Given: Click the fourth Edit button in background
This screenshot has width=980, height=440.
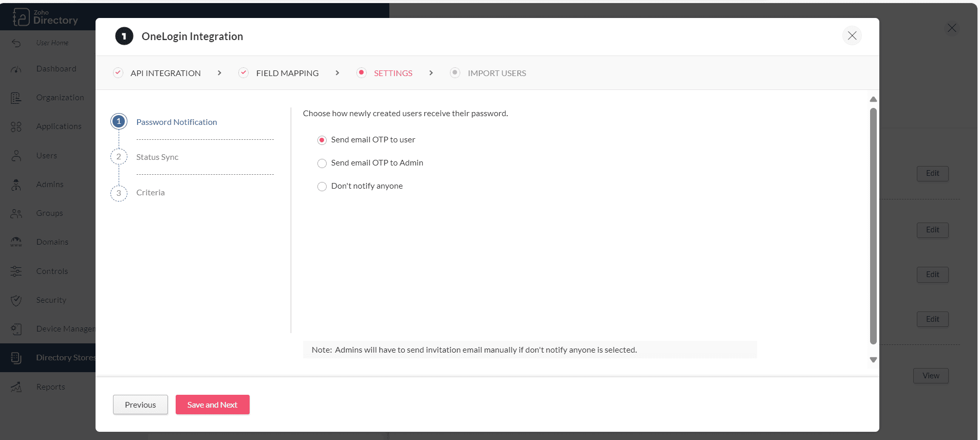Looking at the screenshot, I should pyautogui.click(x=933, y=319).
